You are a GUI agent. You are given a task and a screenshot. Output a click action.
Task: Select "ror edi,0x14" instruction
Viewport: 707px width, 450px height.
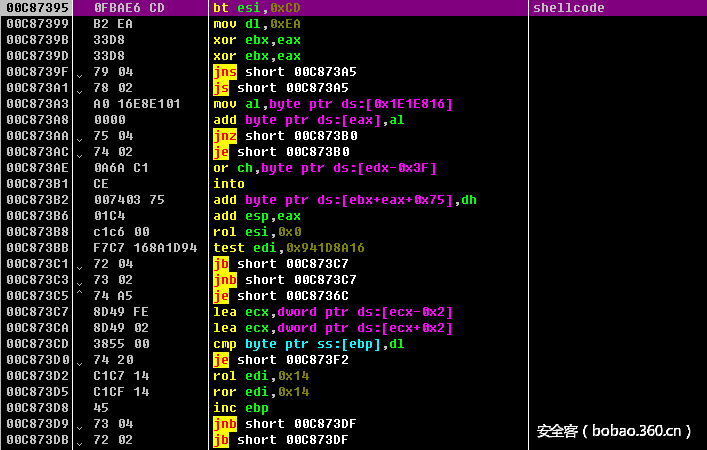(x=261, y=392)
